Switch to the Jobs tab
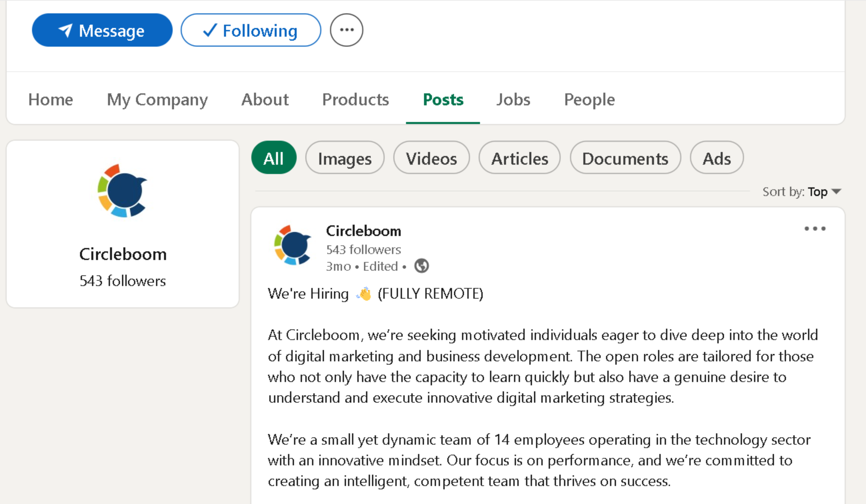866x504 pixels. pyautogui.click(x=513, y=100)
